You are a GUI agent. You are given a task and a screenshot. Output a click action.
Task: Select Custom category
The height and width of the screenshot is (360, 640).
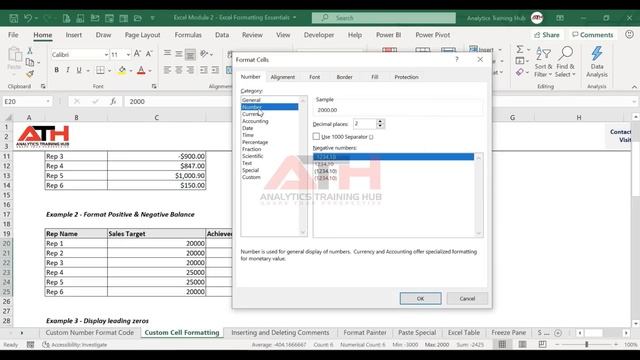(x=251, y=177)
